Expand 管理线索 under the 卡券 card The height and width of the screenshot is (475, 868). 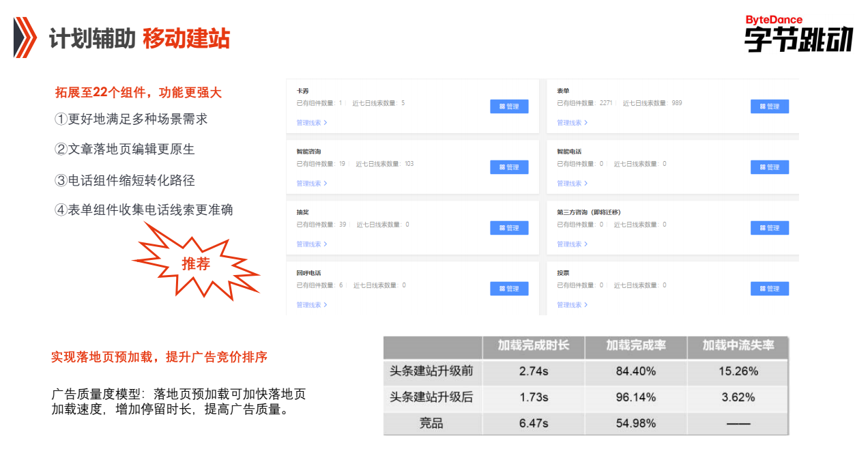coord(308,123)
